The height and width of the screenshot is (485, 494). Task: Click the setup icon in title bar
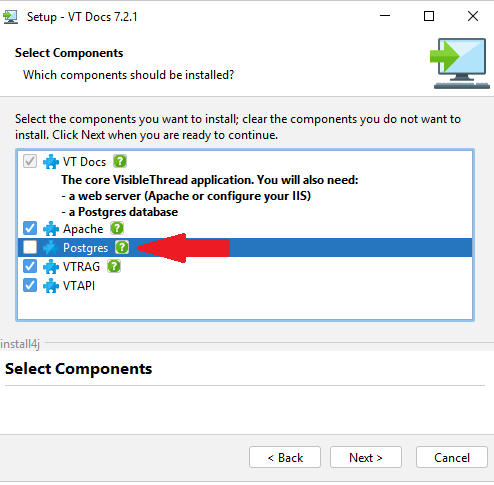pyautogui.click(x=10, y=17)
